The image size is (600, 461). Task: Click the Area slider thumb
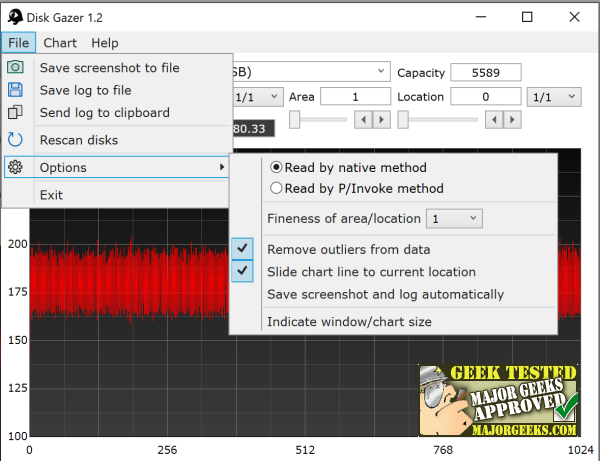(x=294, y=120)
